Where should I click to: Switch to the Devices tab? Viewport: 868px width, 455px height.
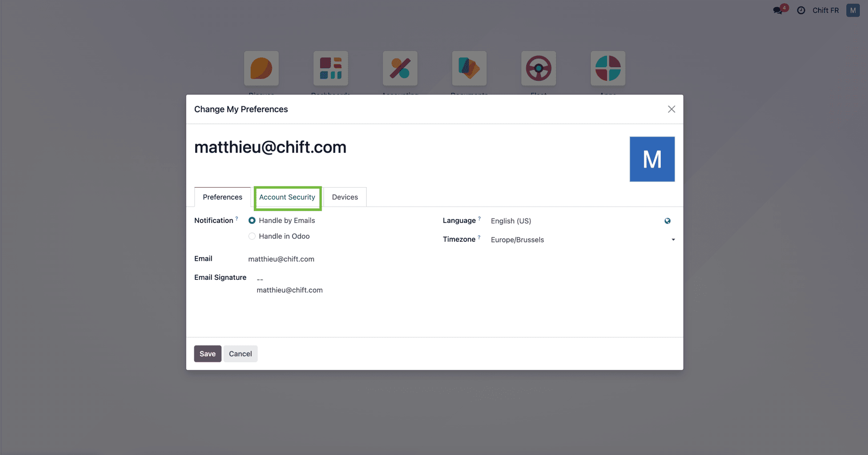(x=345, y=197)
